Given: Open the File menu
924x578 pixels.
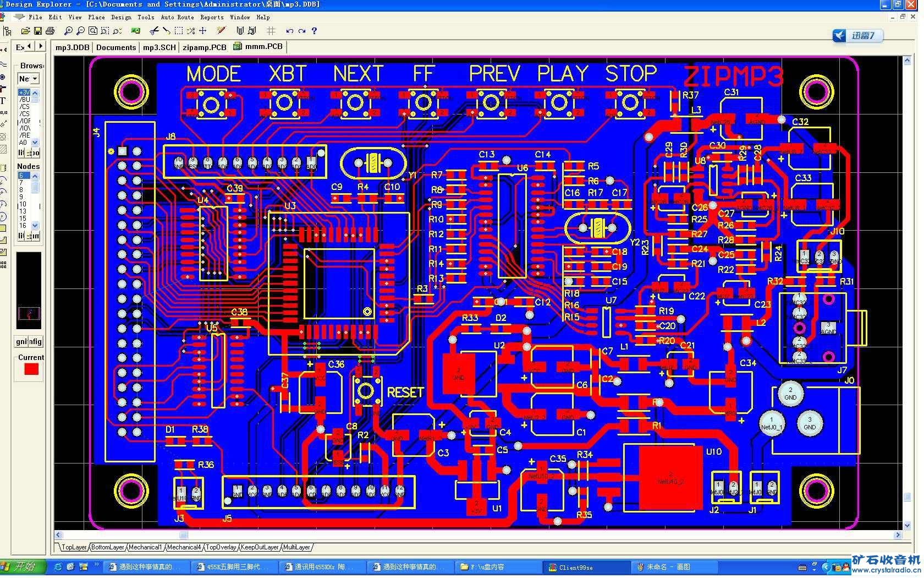Looking at the screenshot, I should coord(35,18).
